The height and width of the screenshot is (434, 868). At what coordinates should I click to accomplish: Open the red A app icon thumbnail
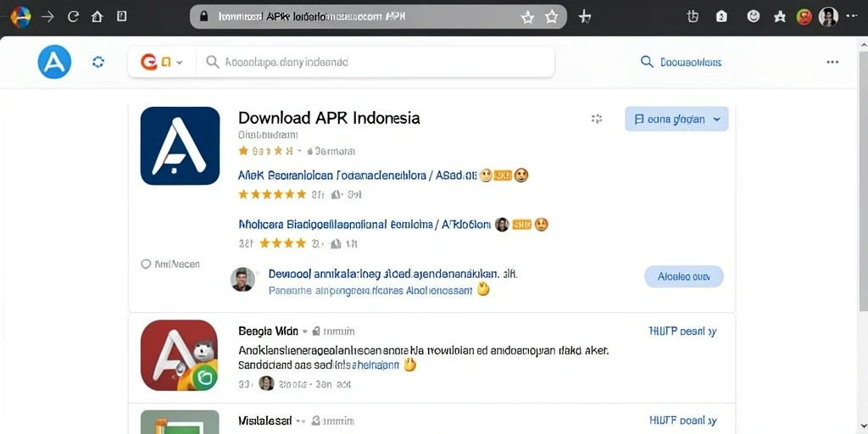tap(179, 355)
